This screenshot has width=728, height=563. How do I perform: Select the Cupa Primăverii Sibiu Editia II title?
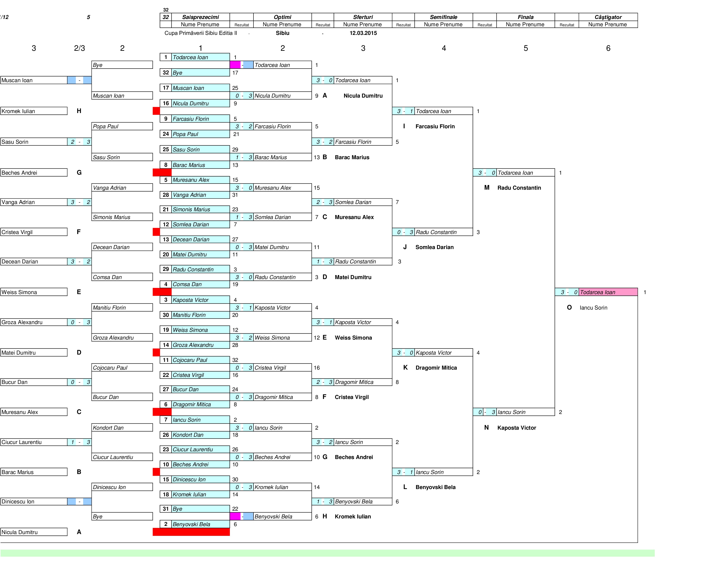click(201, 33)
